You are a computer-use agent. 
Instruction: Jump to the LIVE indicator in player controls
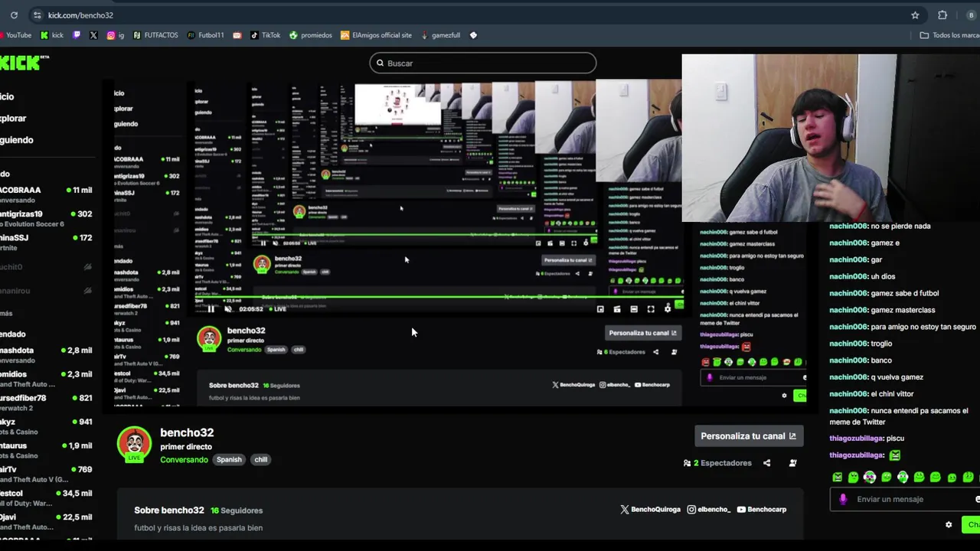[279, 309]
